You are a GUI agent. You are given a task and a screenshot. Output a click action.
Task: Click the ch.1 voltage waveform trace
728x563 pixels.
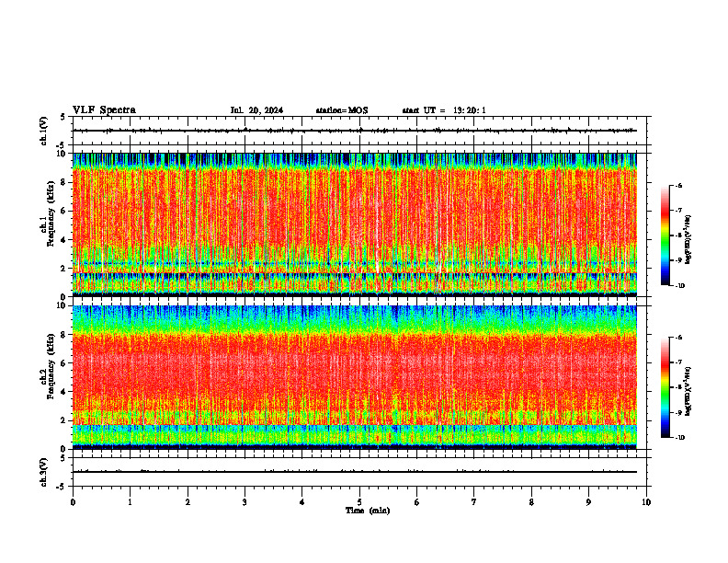click(355, 131)
